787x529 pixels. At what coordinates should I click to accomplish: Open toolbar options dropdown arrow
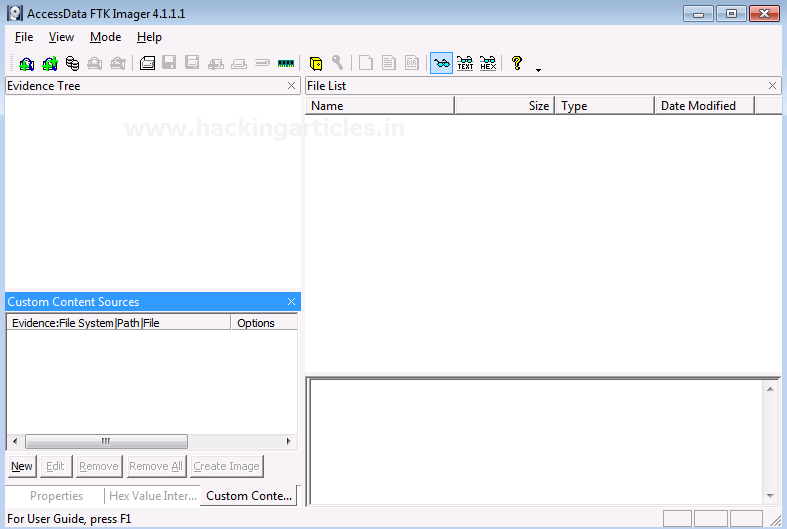pos(538,70)
